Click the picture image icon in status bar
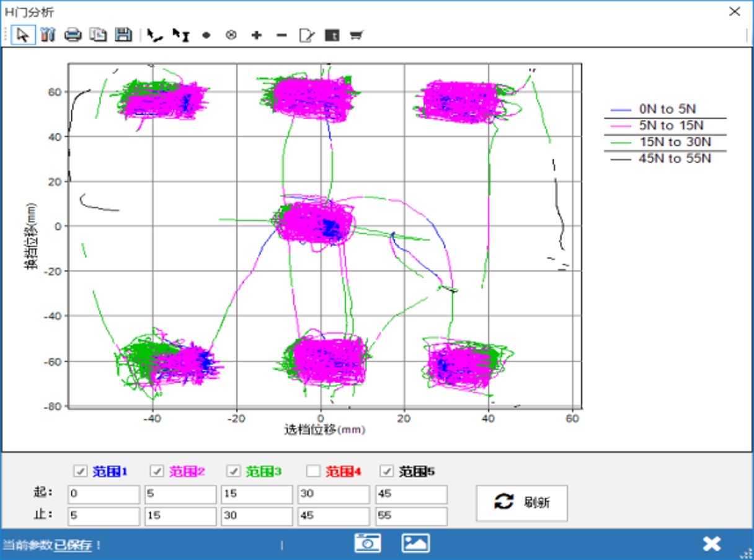Image resolution: width=754 pixels, height=560 pixels. [x=415, y=543]
